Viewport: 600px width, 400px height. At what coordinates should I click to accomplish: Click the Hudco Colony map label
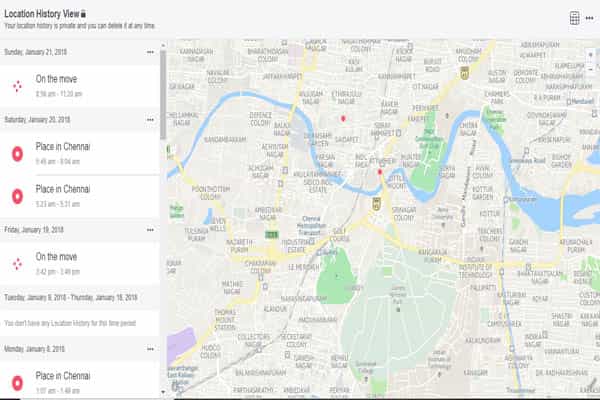click(211, 351)
